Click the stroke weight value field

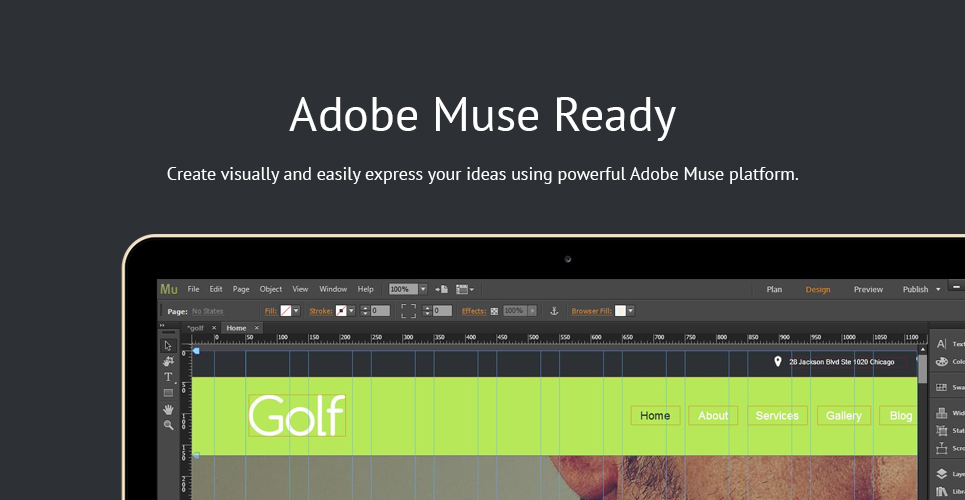380,311
